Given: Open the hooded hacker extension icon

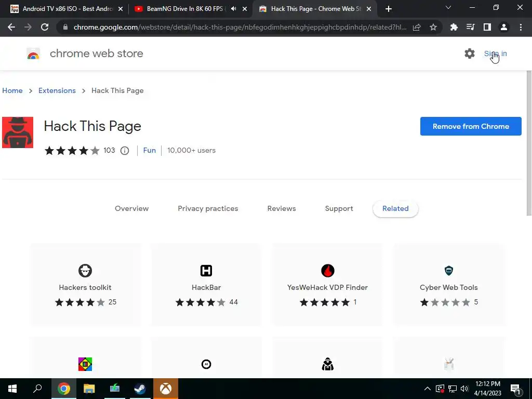Looking at the screenshot, I should click(328, 364).
